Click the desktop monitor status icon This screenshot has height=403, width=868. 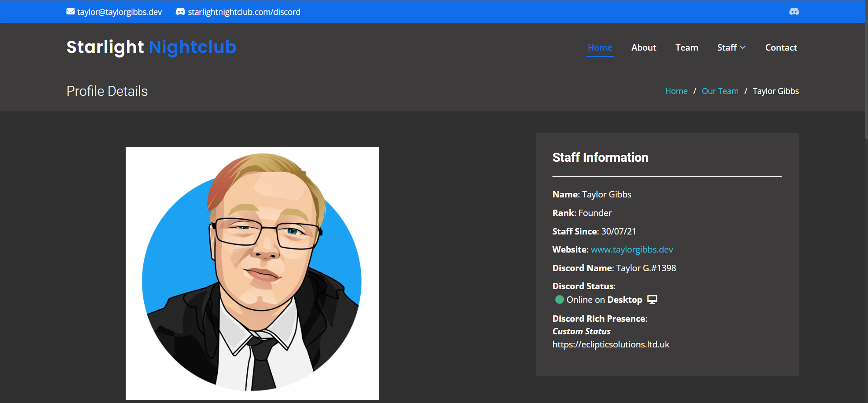(x=652, y=300)
